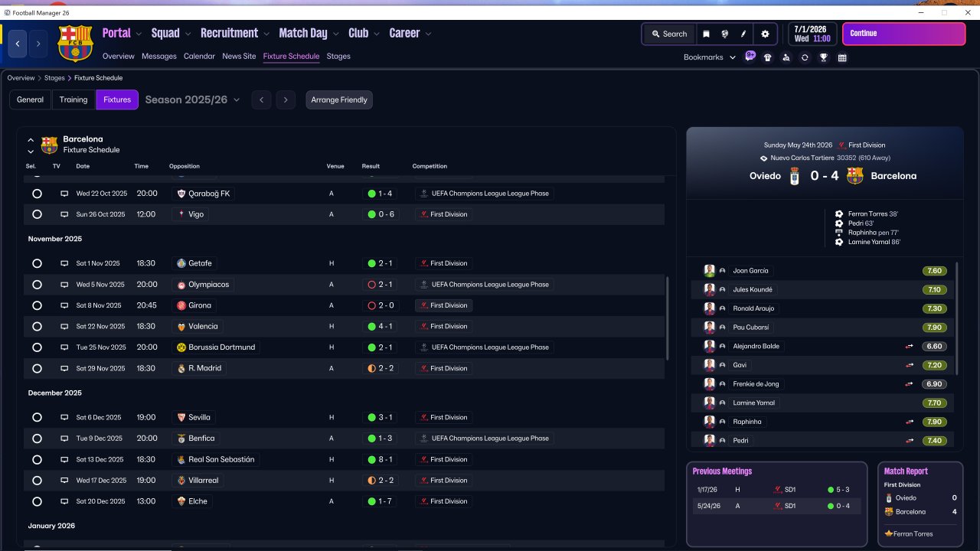Open the News Site submenu item
The height and width of the screenshot is (551, 980).
(239, 57)
